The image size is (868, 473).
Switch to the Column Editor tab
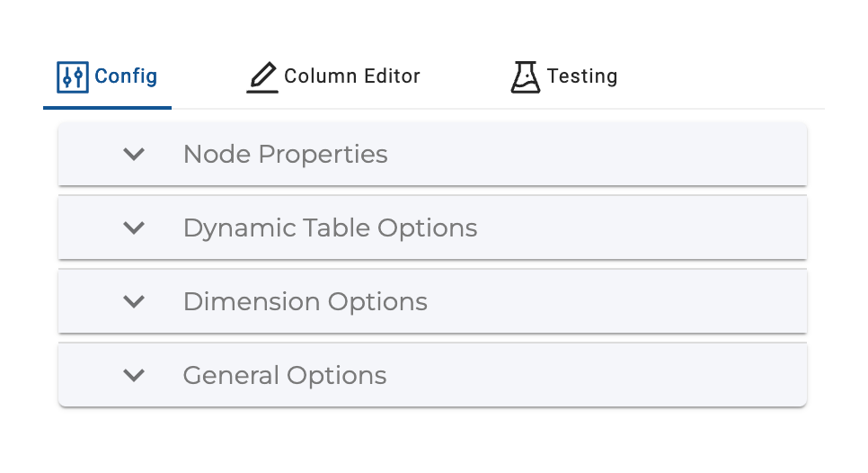352,76
